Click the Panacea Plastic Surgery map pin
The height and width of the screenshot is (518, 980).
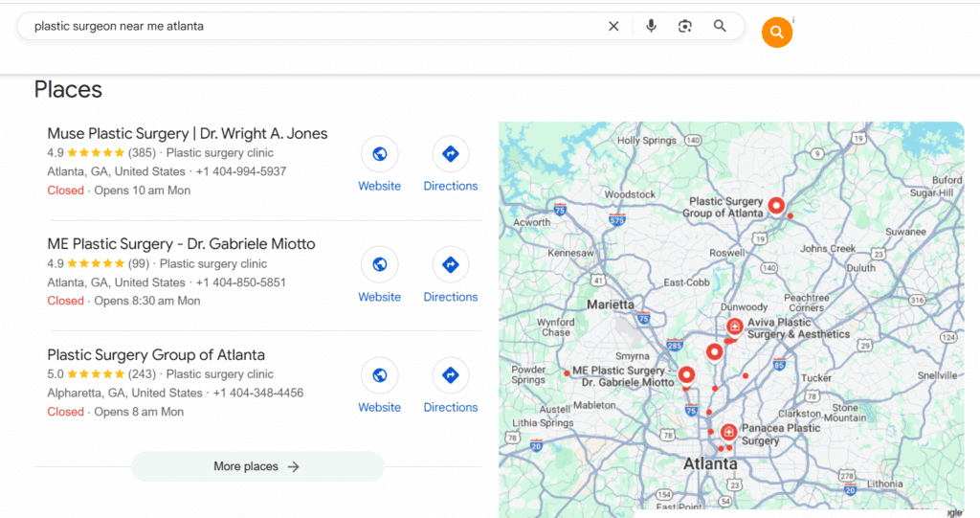[728, 432]
